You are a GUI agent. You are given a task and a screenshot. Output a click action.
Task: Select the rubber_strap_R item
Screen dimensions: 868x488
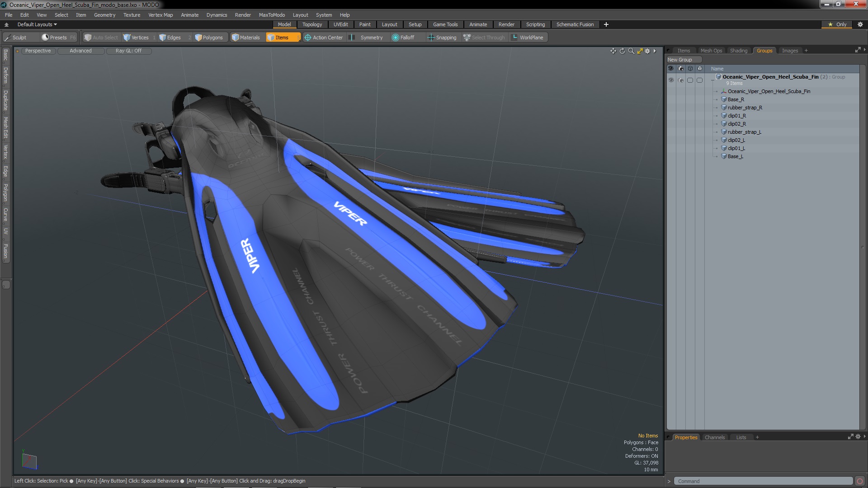pos(745,108)
